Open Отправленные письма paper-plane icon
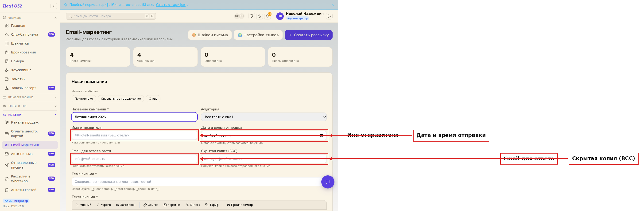Screen dimensions: 644x211 (x=7, y=165)
